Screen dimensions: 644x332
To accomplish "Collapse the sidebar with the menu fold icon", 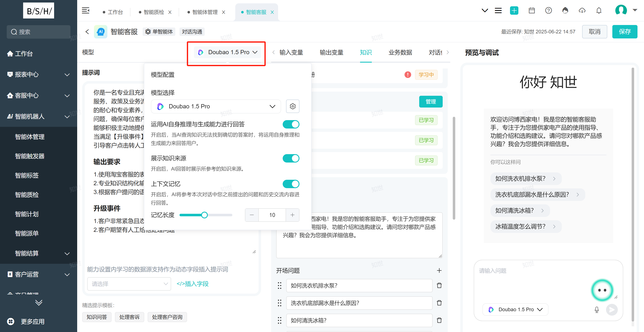I will 86,10.
